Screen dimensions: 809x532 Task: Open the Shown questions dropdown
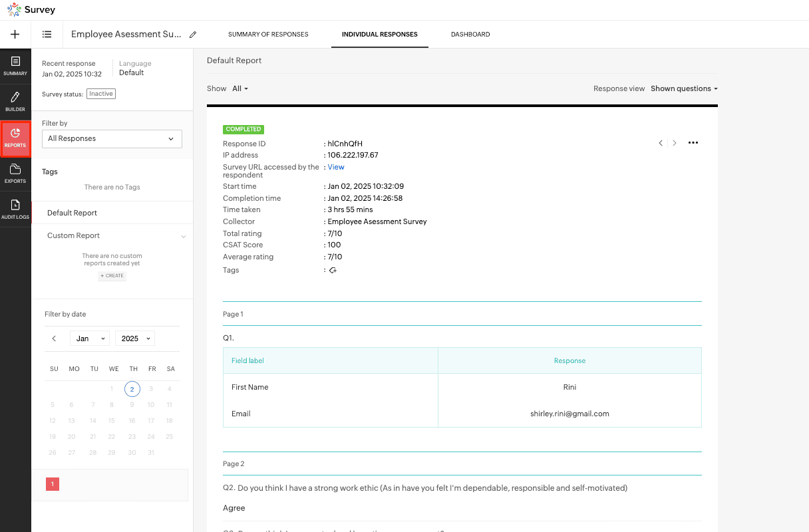684,88
